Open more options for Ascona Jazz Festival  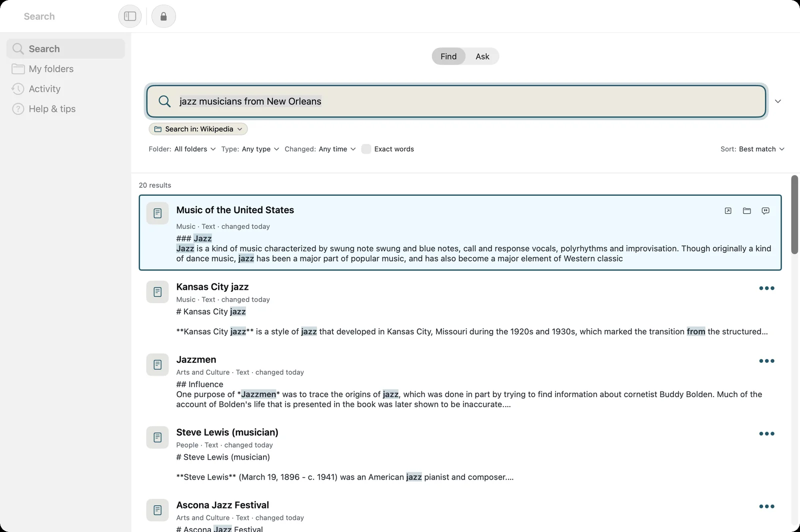[766, 507]
